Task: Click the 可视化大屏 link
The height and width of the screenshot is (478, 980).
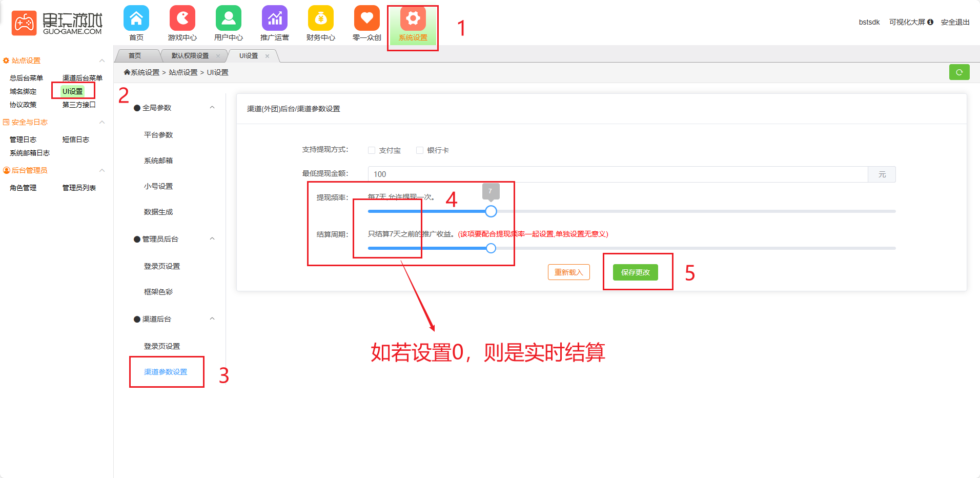Action: [907, 22]
